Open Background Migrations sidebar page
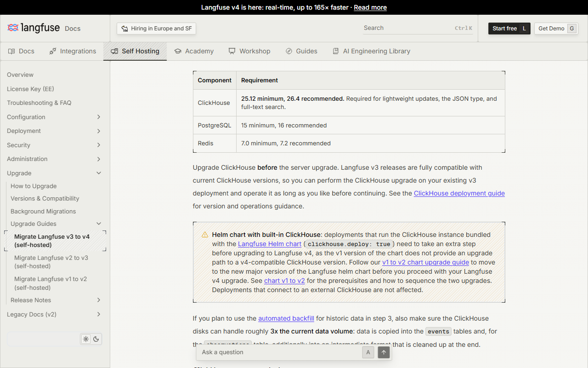588x368 pixels. click(43, 211)
